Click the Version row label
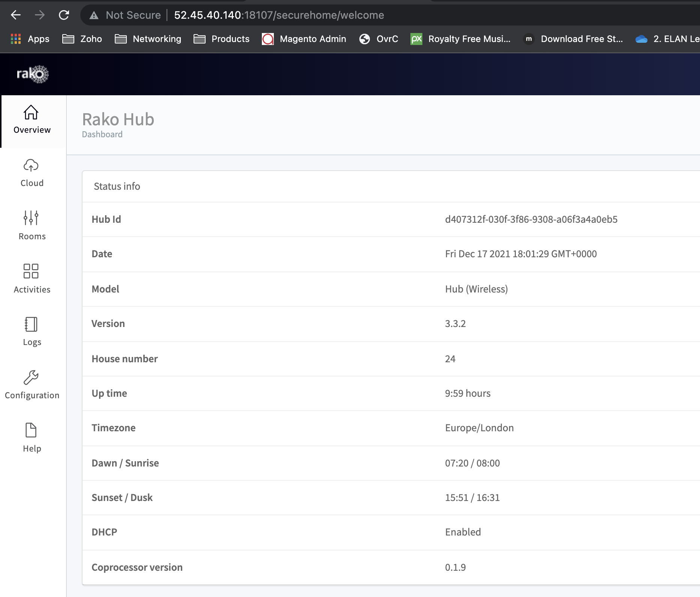The width and height of the screenshot is (700, 597). [x=108, y=324]
